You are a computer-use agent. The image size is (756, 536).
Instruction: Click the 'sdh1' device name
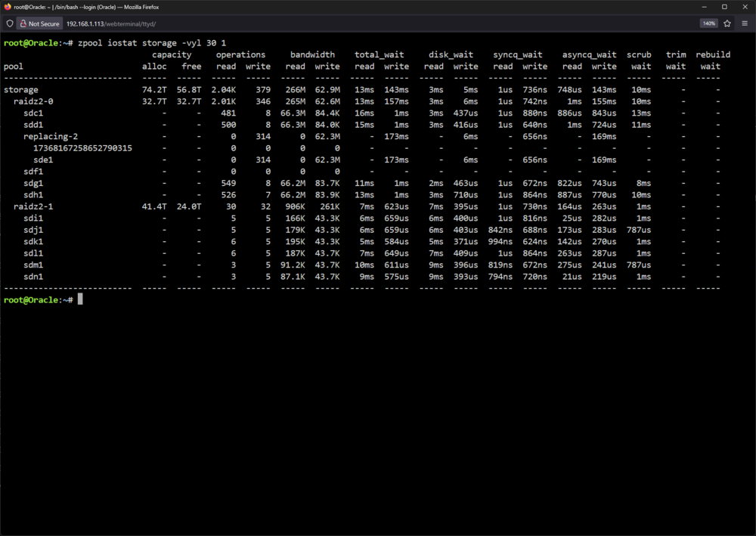pos(33,195)
